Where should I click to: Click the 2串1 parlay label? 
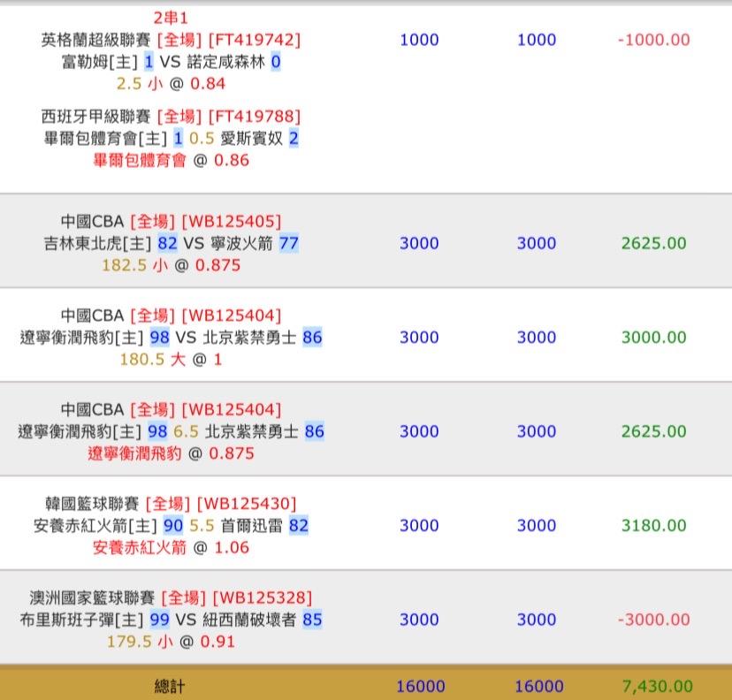pyautogui.click(x=171, y=18)
